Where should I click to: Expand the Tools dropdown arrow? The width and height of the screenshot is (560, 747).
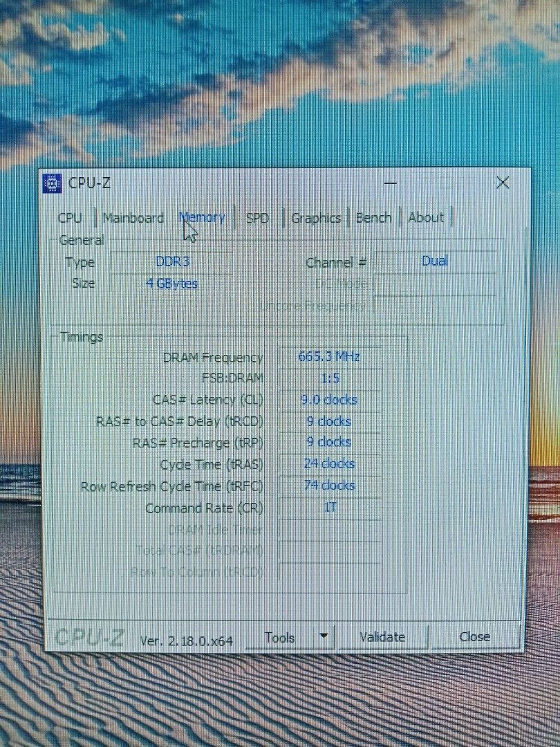coord(324,636)
